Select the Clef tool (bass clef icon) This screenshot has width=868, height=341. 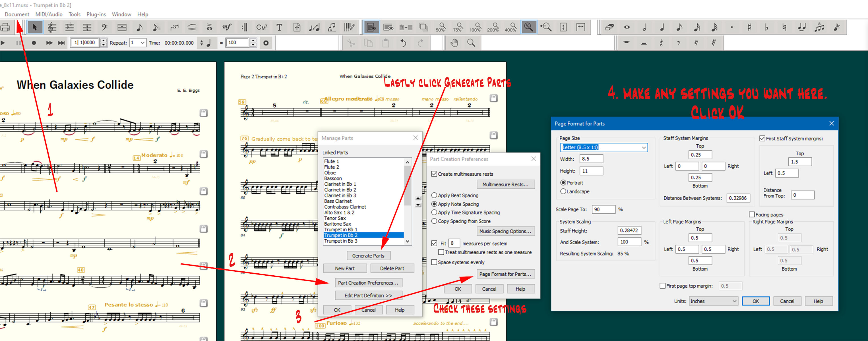pos(104,27)
